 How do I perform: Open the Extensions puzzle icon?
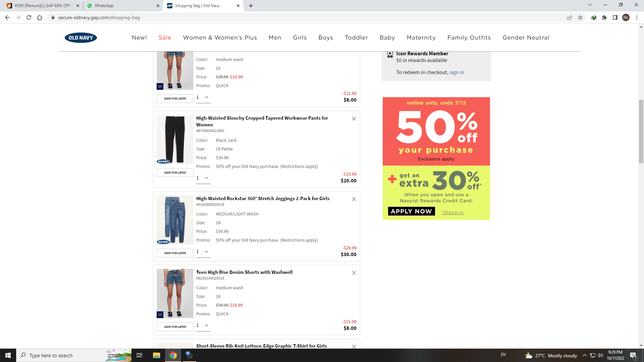point(604,17)
